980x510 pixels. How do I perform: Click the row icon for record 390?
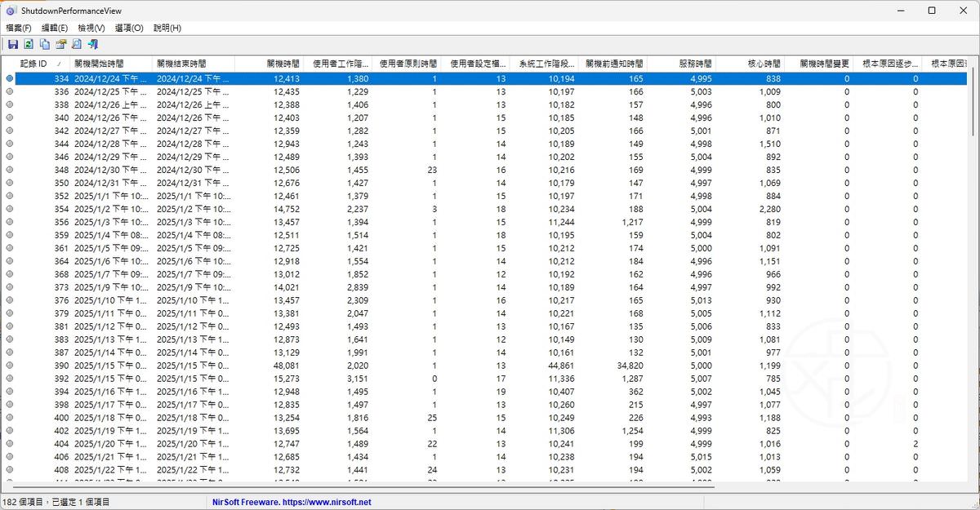[x=9, y=366]
